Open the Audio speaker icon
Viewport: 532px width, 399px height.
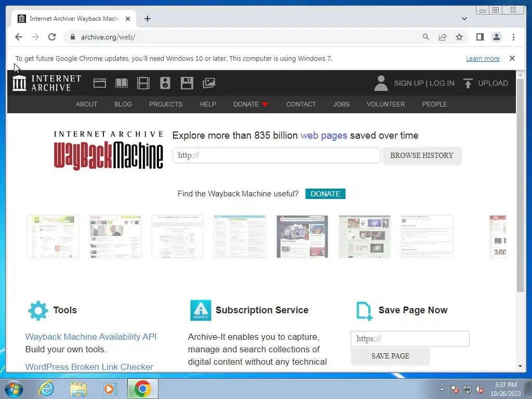pos(165,83)
